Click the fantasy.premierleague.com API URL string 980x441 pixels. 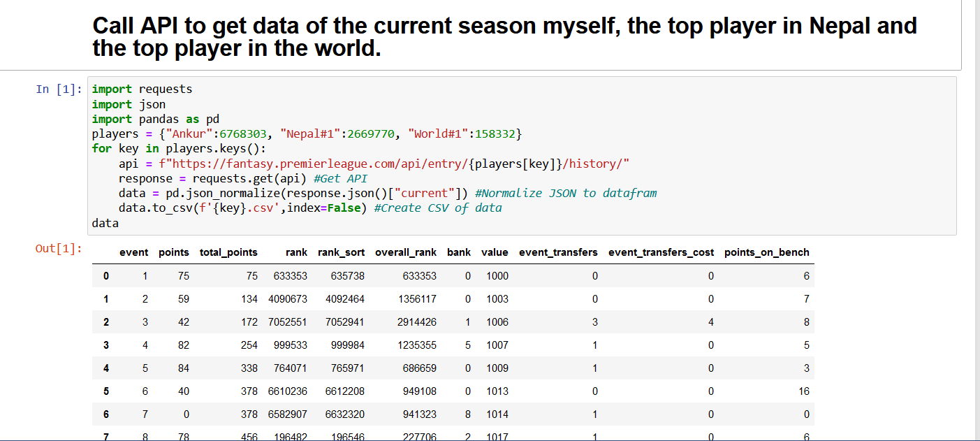coord(396,164)
